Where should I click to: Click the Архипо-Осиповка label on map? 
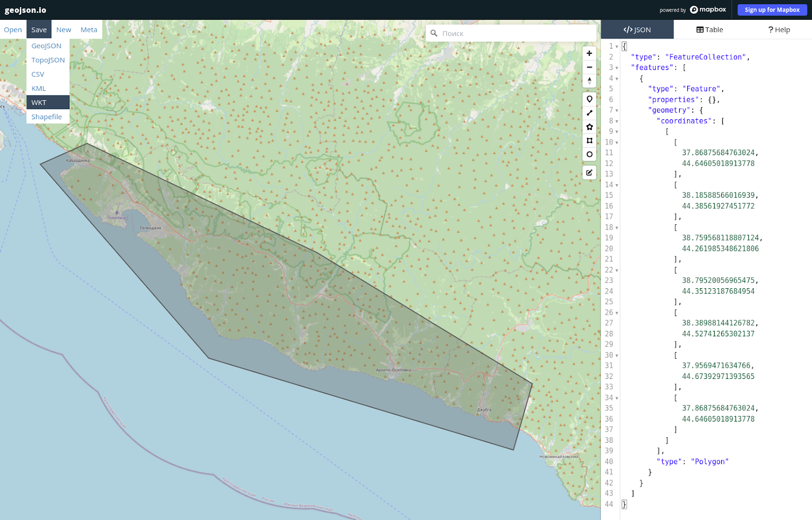pyautogui.click(x=393, y=370)
